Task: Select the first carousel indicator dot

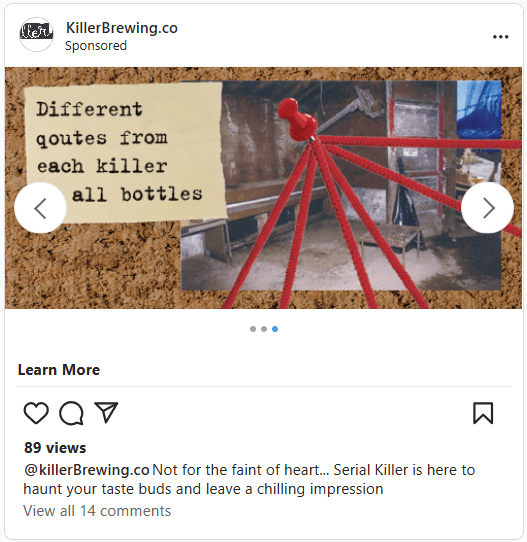Action: (253, 329)
